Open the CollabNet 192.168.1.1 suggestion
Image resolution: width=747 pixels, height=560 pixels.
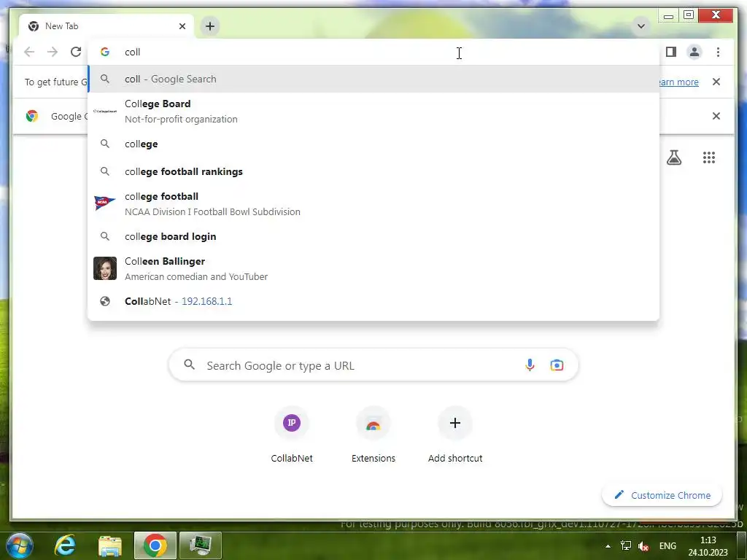click(x=374, y=301)
